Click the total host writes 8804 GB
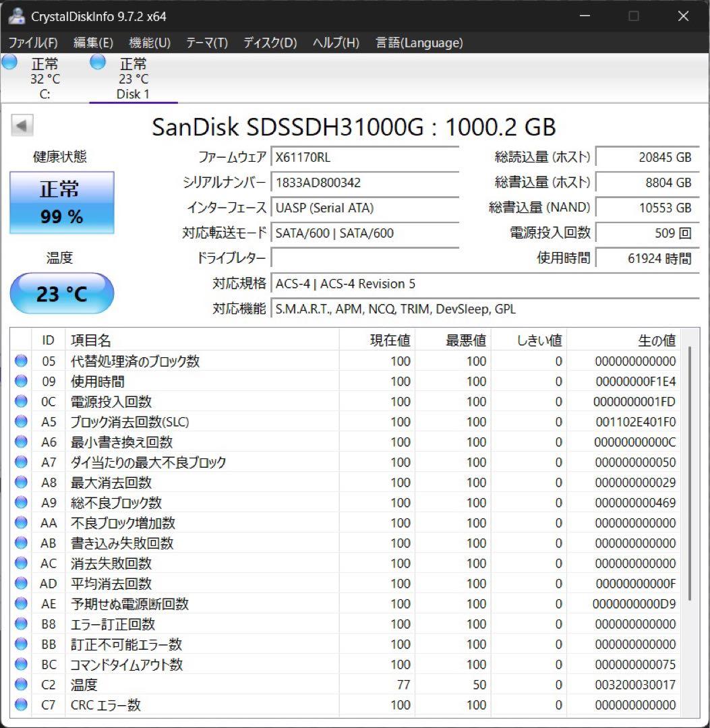The image size is (710, 728). (647, 183)
